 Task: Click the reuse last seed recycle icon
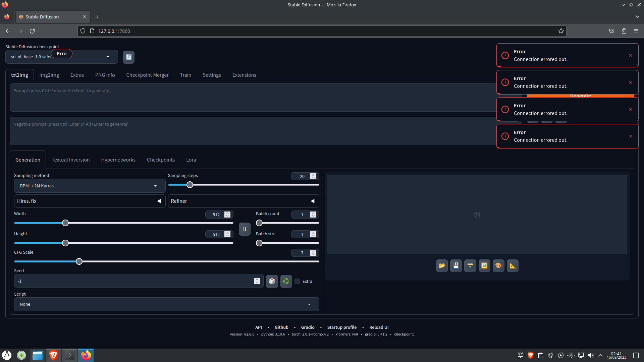[286, 281]
